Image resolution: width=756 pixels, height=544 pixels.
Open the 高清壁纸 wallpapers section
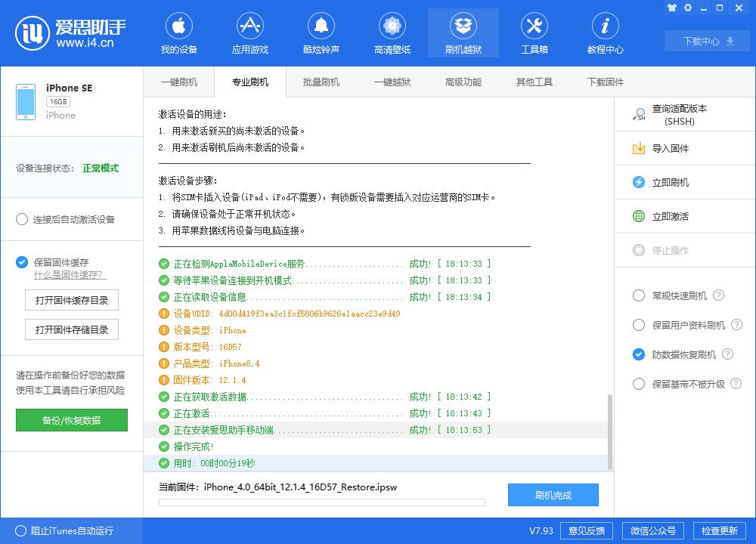pyautogui.click(x=392, y=32)
